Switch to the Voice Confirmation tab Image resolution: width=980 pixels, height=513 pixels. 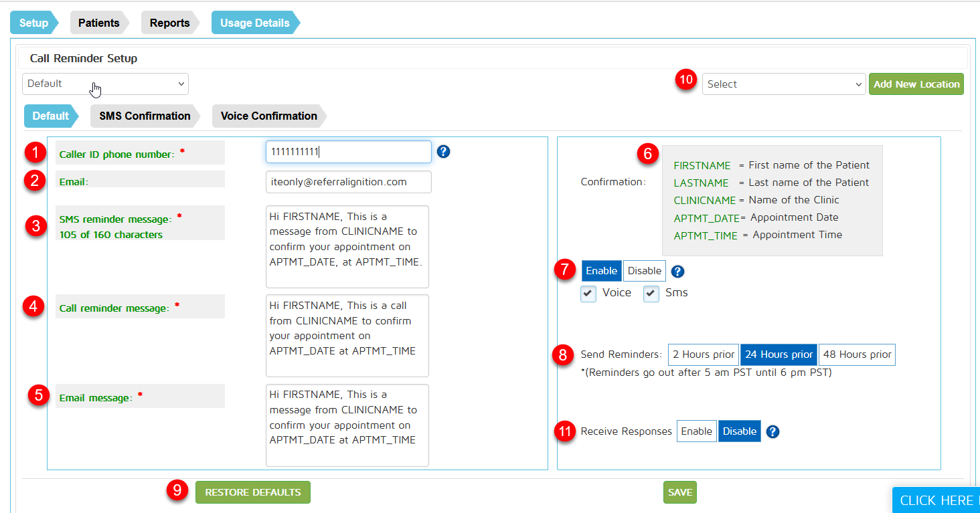tap(268, 116)
